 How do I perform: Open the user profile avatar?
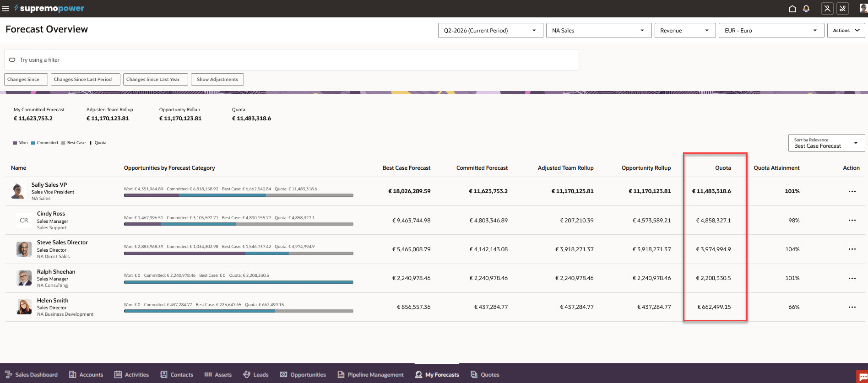(863, 9)
